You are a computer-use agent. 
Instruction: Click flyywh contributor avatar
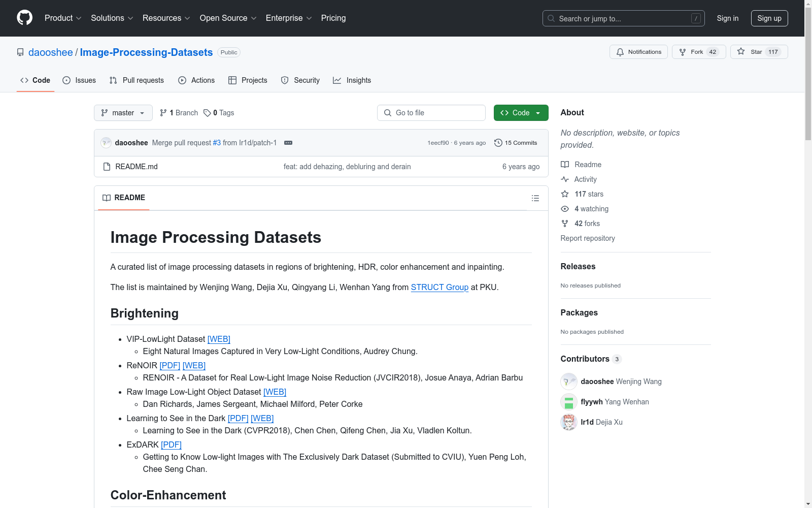(x=569, y=402)
